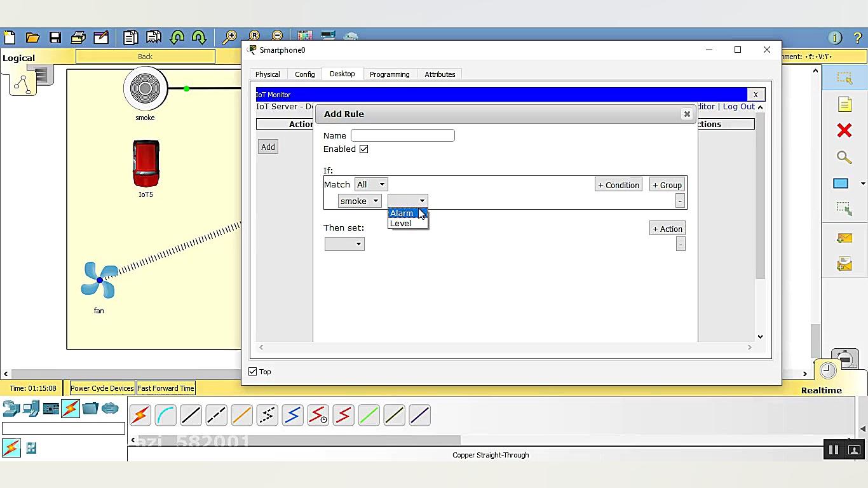Viewport: 868px width, 488px height.
Task: Choose the automatic connection lightning cable
Action: (140, 416)
